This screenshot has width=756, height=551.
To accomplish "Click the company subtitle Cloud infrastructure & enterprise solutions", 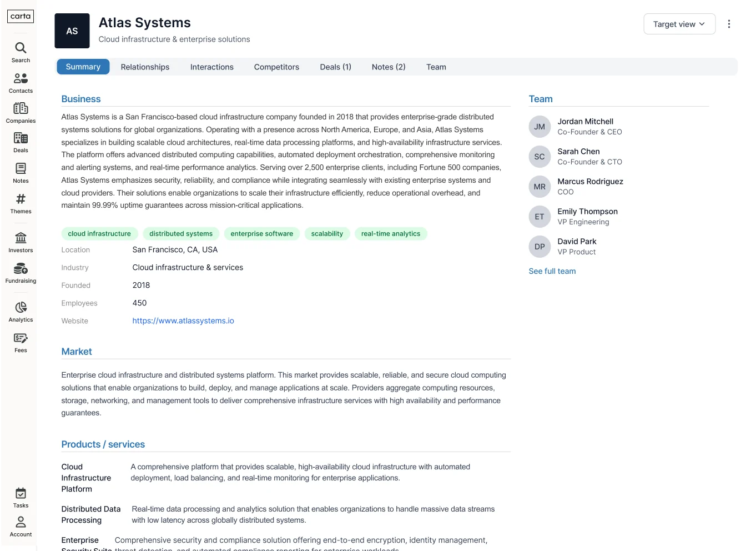I will pyautogui.click(x=174, y=39).
